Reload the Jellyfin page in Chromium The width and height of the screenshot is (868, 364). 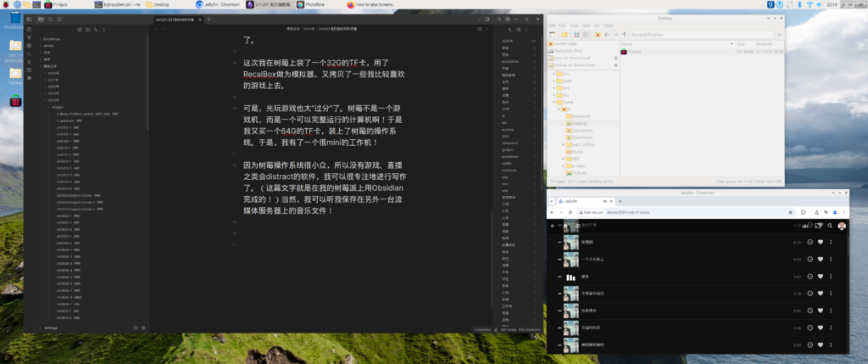coord(570,211)
